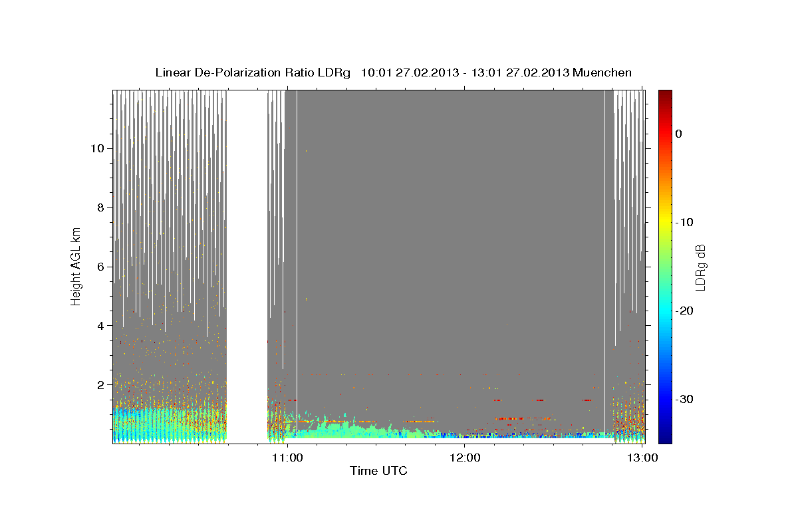Screen dimensions: 798x532
Task: Click the white data gap before 11:00
Action: (x=247, y=266)
